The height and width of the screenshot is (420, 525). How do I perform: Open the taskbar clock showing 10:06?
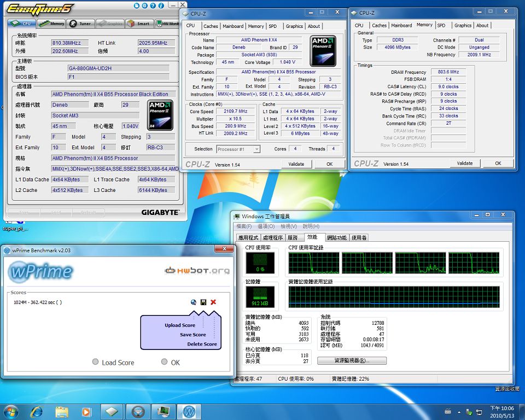click(502, 412)
